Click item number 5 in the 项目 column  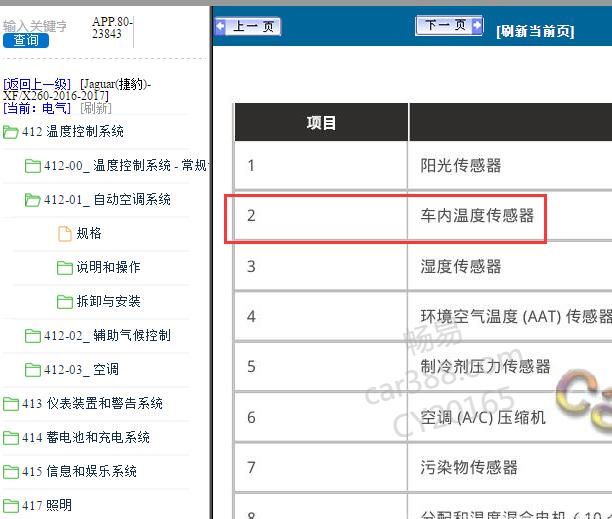pos(251,366)
